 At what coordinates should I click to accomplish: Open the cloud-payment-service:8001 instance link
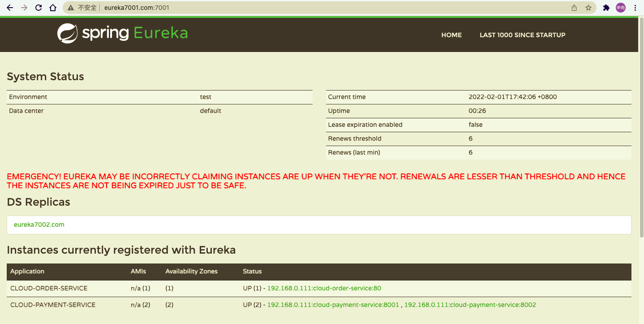333,305
